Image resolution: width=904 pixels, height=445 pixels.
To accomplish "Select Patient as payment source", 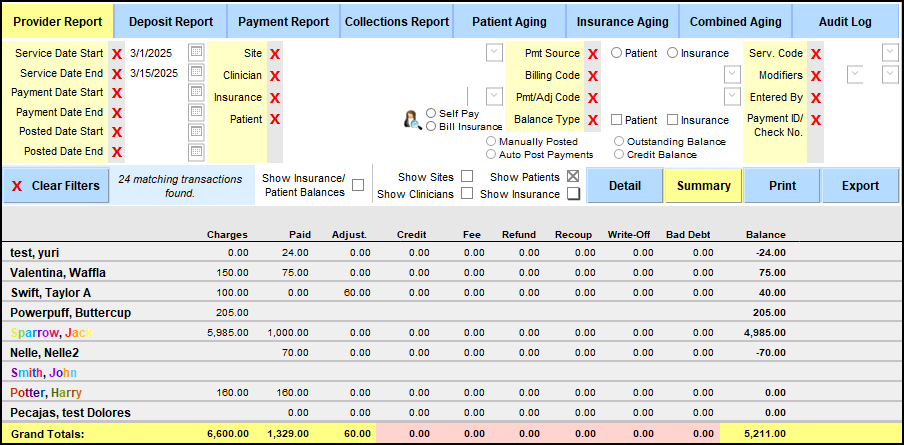I will pyautogui.click(x=616, y=53).
